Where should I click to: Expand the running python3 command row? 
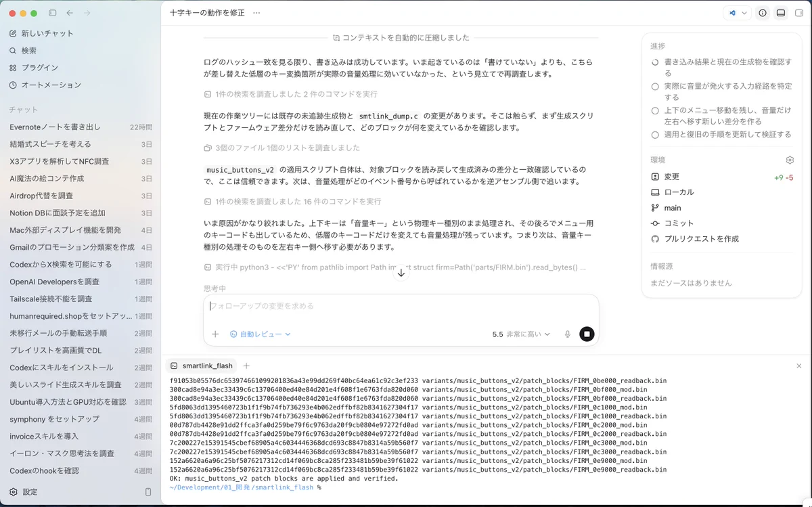(x=395, y=267)
